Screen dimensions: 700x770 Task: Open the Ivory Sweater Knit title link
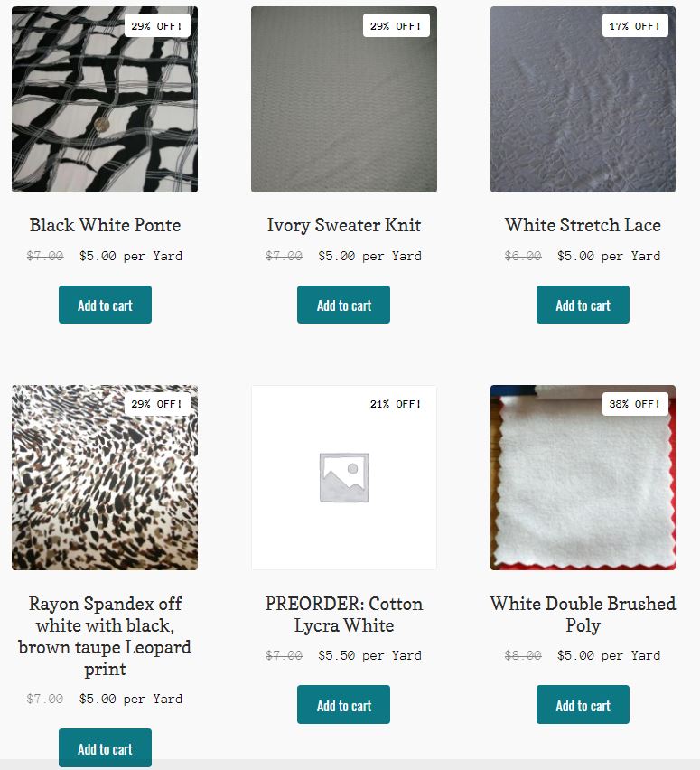click(x=343, y=225)
